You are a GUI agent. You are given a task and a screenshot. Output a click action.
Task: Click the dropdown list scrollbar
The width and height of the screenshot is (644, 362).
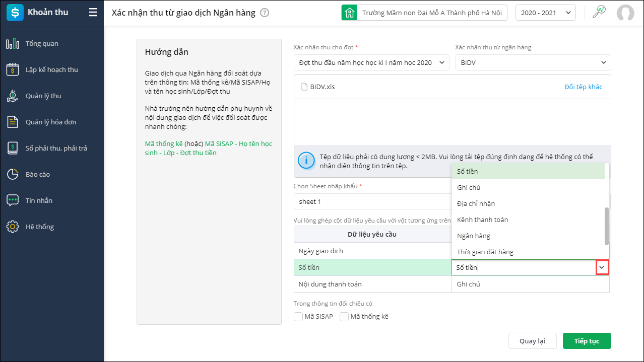(x=607, y=226)
